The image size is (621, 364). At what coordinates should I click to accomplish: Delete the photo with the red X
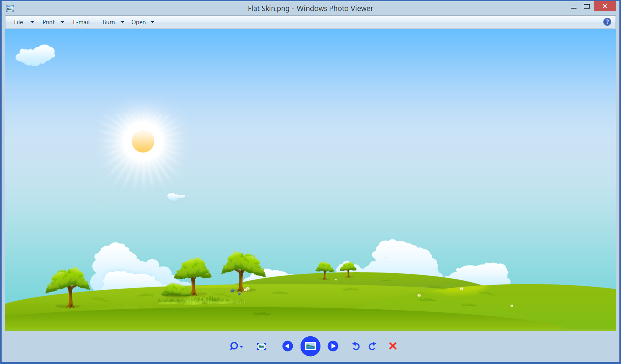[393, 346]
